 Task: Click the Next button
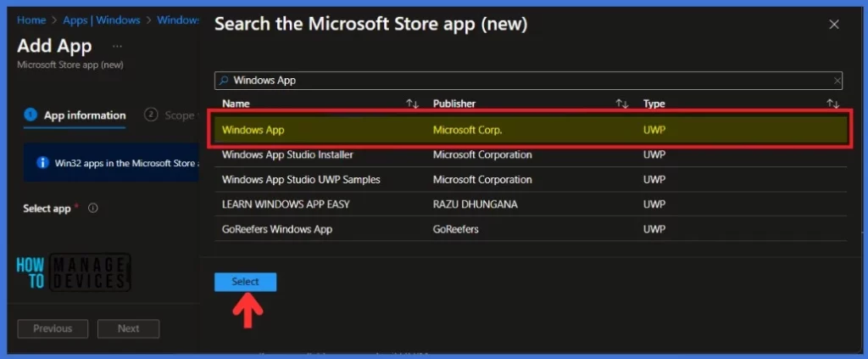click(129, 328)
